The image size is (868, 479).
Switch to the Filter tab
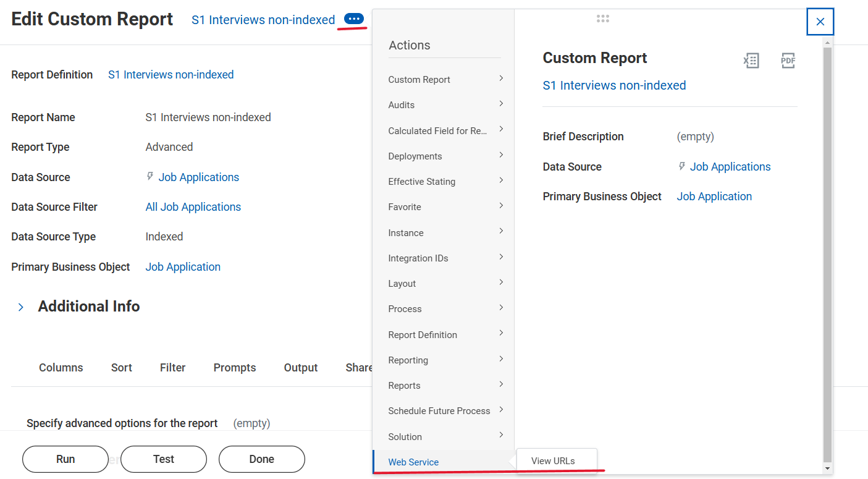coord(173,367)
